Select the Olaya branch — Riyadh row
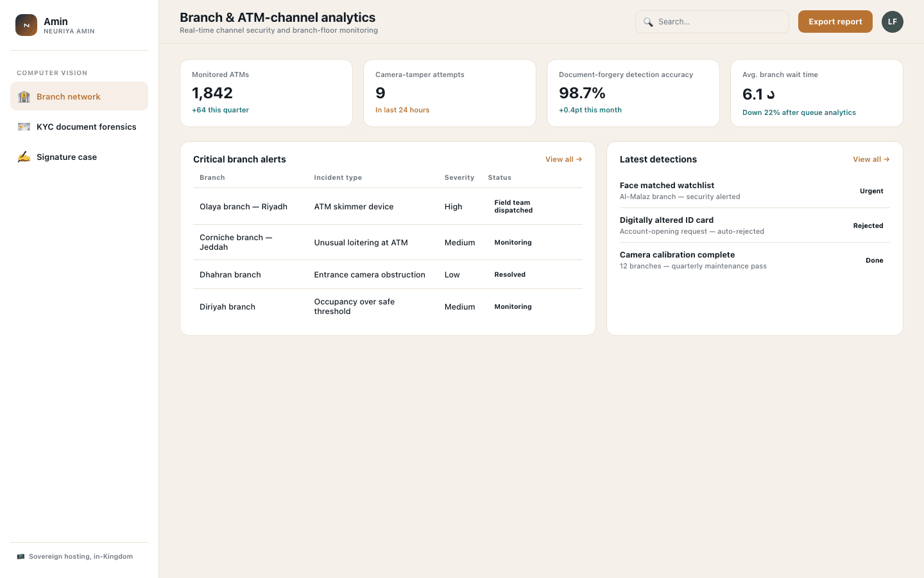 [x=388, y=206]
